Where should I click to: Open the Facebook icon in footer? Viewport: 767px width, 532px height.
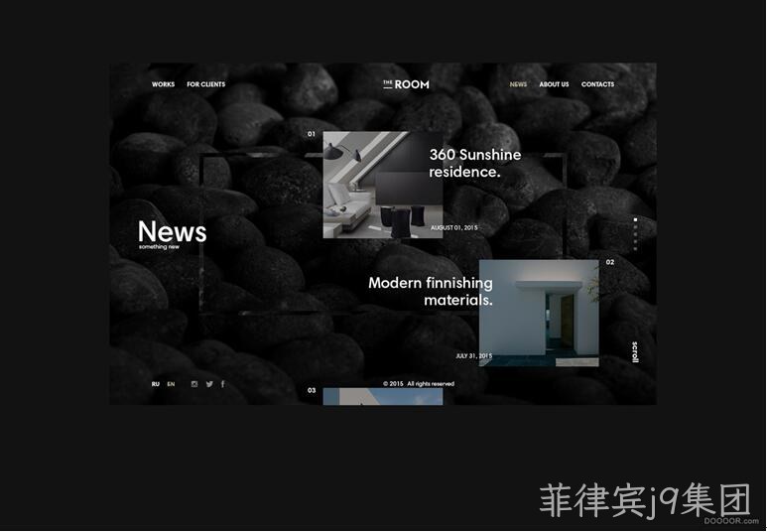(x=223, y=384)
